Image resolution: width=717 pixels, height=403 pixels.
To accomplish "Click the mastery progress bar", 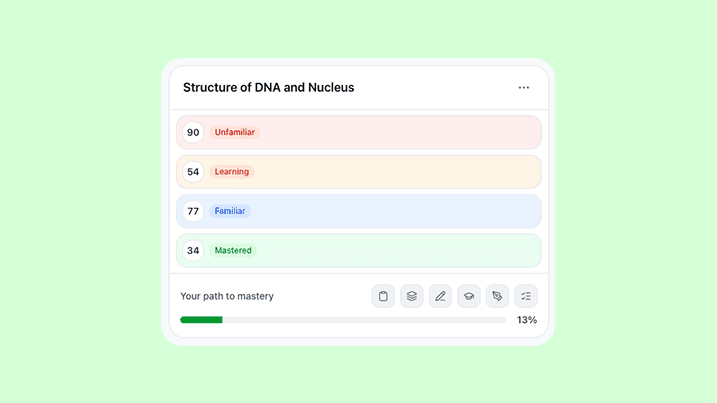I will (x=343, y=320).
